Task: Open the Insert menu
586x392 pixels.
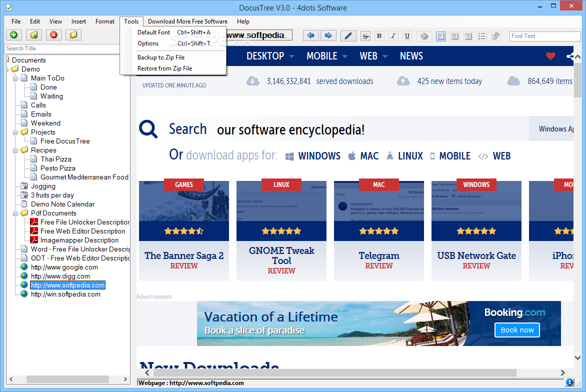Action: coord(78,21)
